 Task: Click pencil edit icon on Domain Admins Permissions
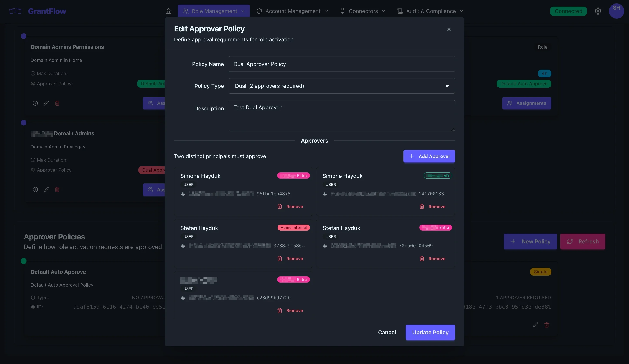[x=46, y=103]
